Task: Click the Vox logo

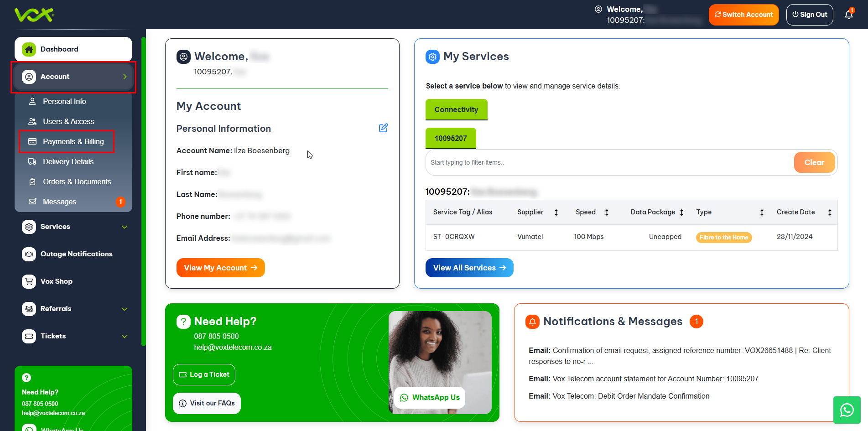Action: pyautogui.click(x=34, y=15)
